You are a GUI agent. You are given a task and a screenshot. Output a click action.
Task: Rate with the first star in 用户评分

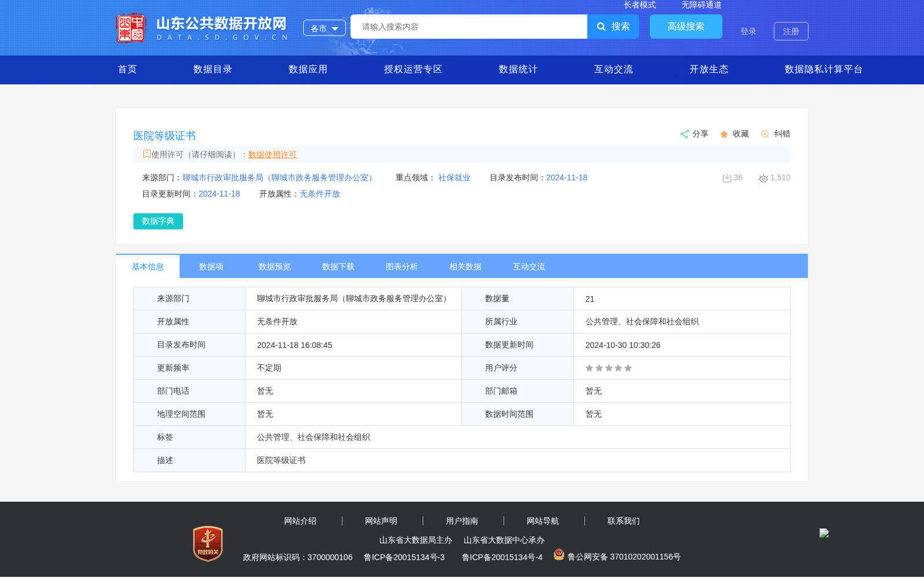(589, 368)
